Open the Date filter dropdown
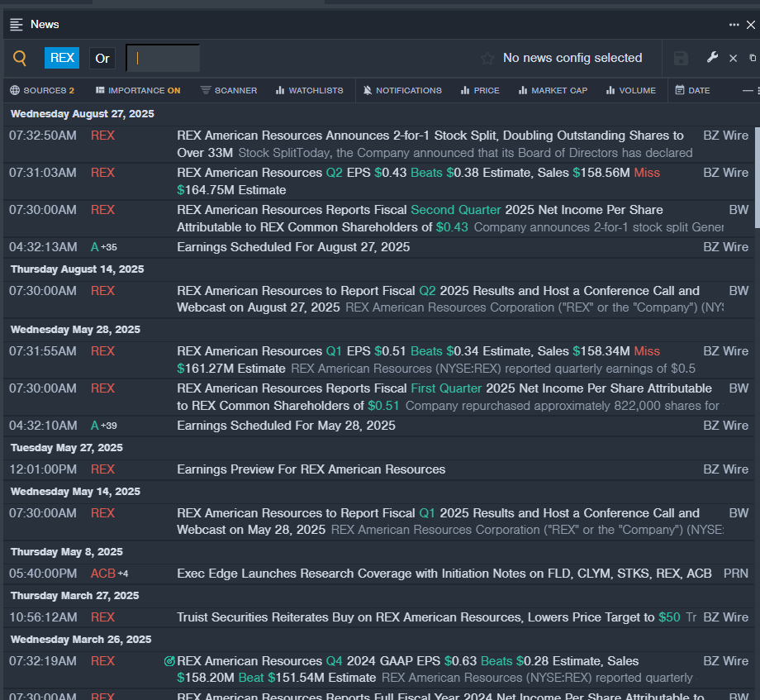The image size is (760, 700). 692,90
